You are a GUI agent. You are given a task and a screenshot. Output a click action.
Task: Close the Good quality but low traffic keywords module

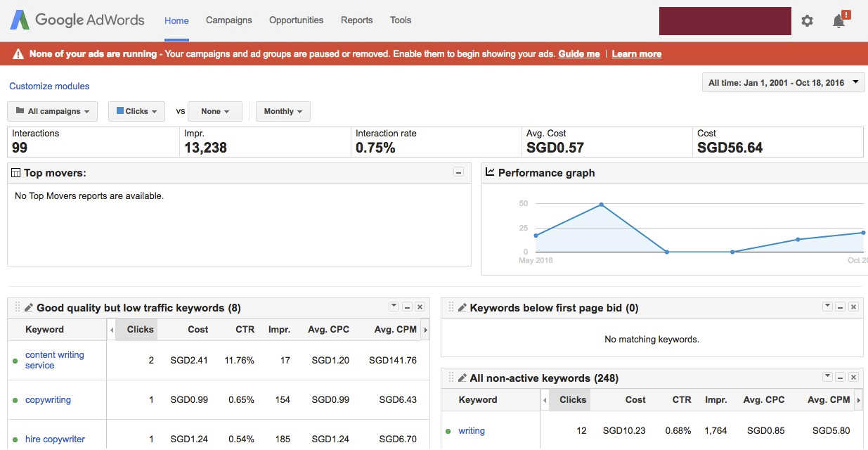420,307
